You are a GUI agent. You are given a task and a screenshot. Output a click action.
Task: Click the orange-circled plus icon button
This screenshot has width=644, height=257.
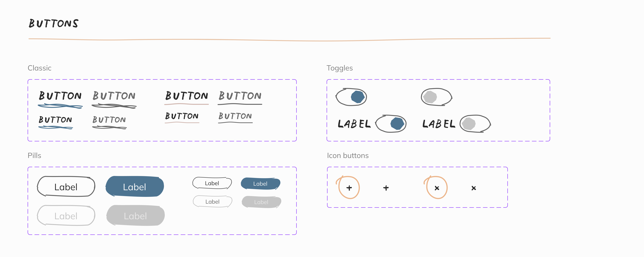point(349,188)
